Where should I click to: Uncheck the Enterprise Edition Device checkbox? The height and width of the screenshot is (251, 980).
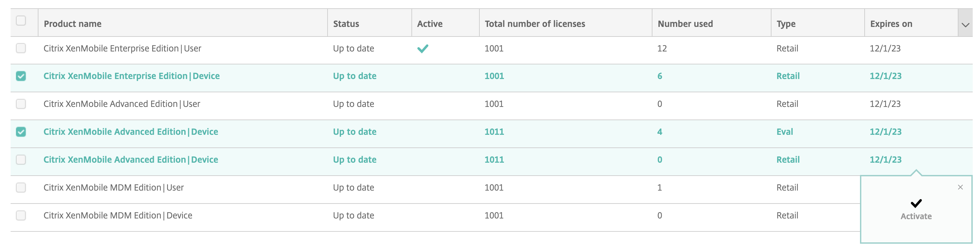tap(21, 76)
